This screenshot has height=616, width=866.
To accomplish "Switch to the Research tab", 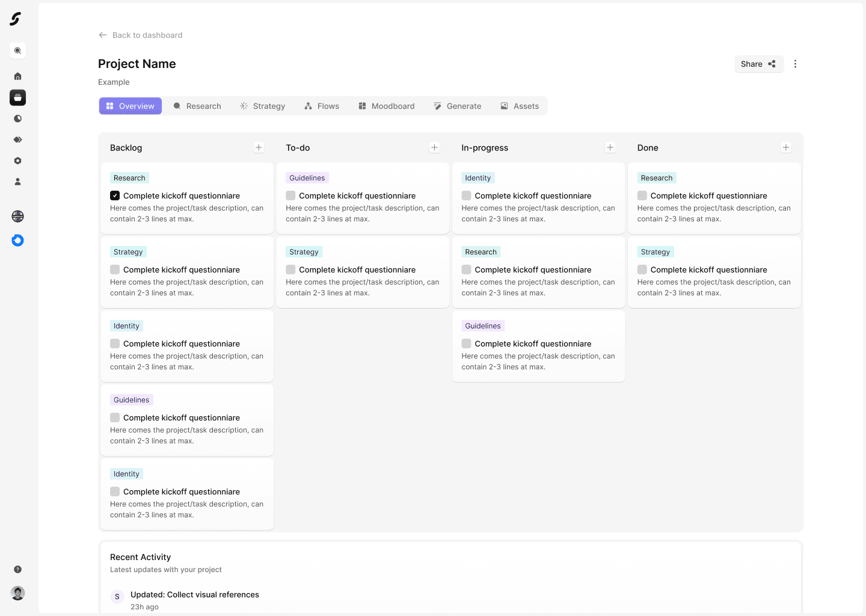I will click(197, 106).
